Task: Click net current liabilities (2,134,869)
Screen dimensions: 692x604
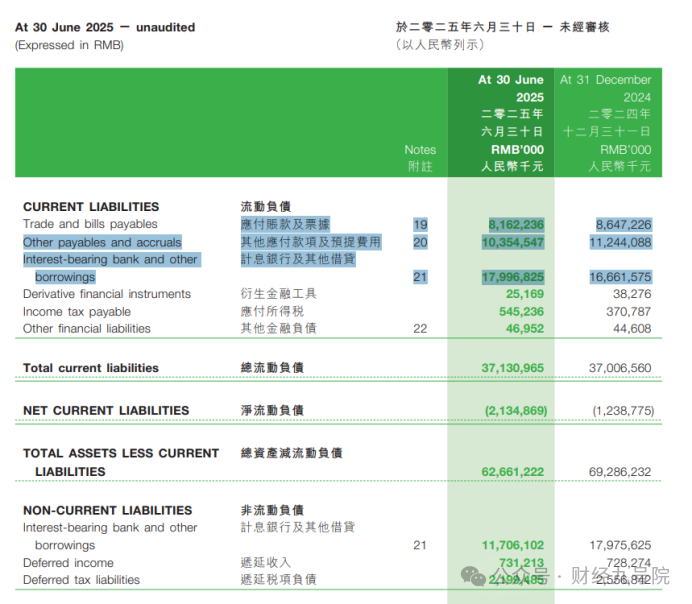Action: 516,411
